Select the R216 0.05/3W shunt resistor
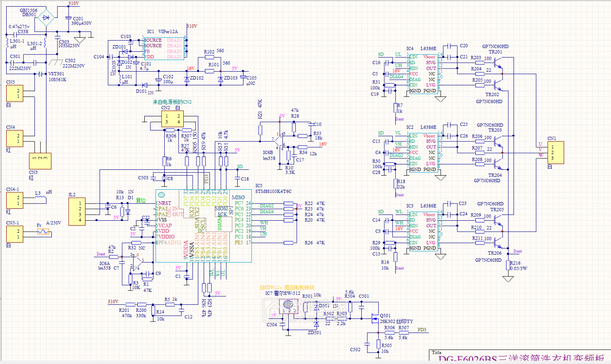611x364 pixels. (x=508, y=266)
